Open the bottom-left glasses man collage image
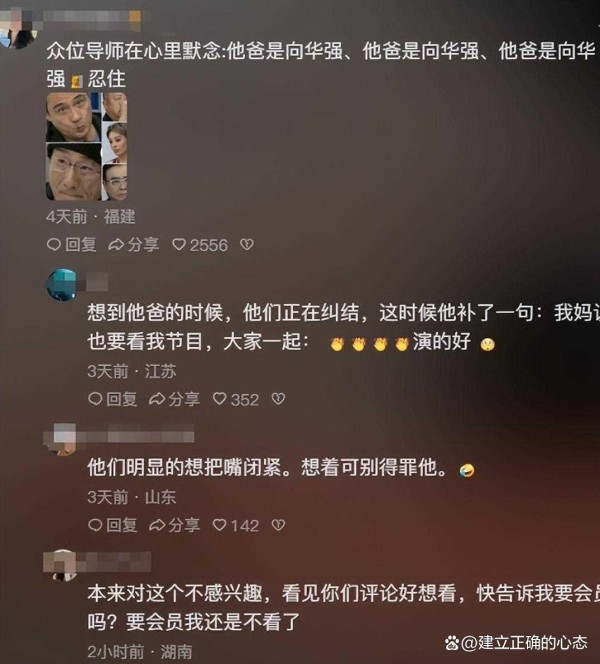The width and height of the screenshot is (600, 664). coord(73,172)
